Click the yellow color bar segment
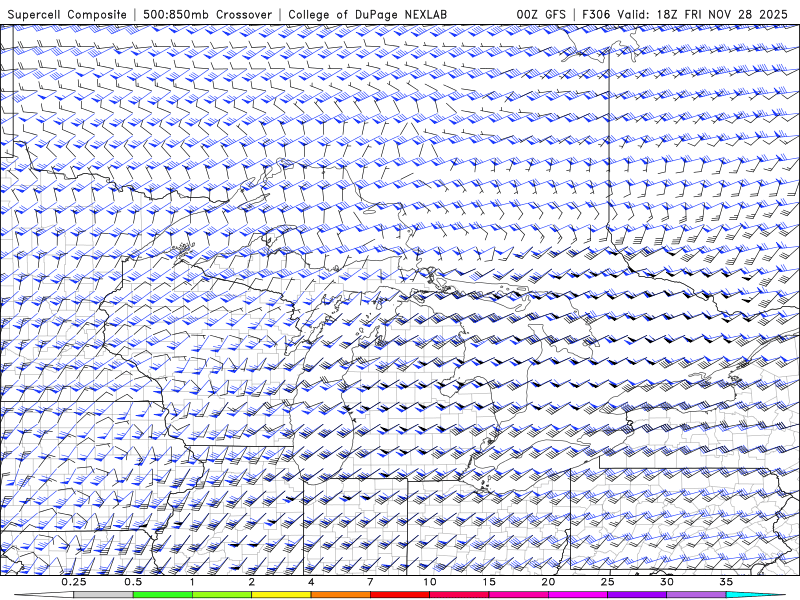 (x=281, y=595)
